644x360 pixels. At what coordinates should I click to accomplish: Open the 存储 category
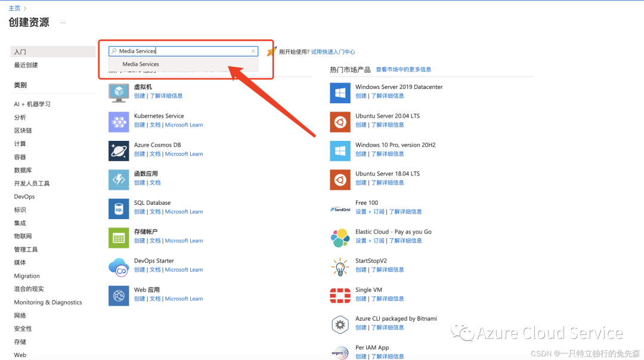pos(20,342)
